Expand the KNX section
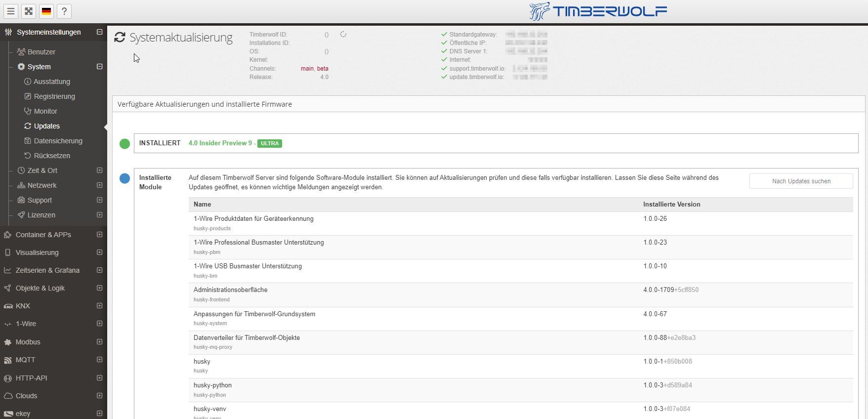Screen dimensions: 868x419 [99, 306]
